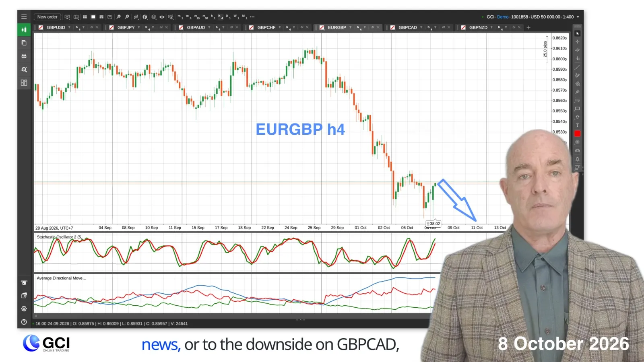The width and height of the screenshot is (644, 362).
Task: Select the W1 weekly timeframe
Action: click(236, 17)
